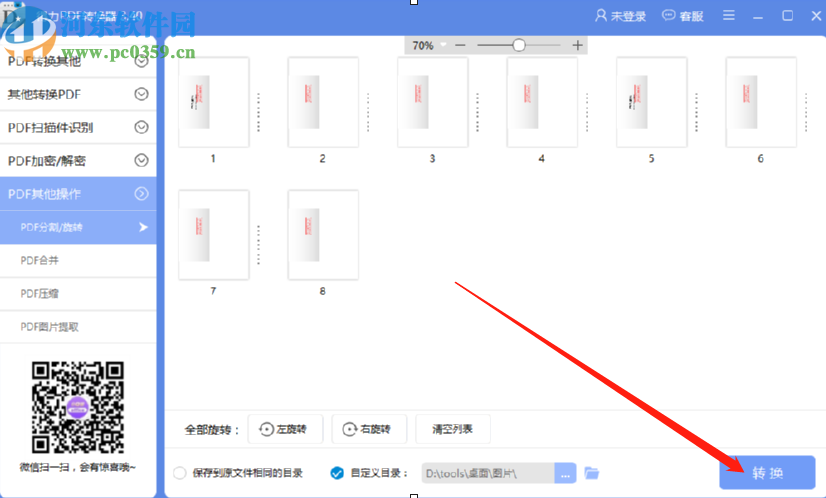Click the zoom in plus icon

(577, 45)
